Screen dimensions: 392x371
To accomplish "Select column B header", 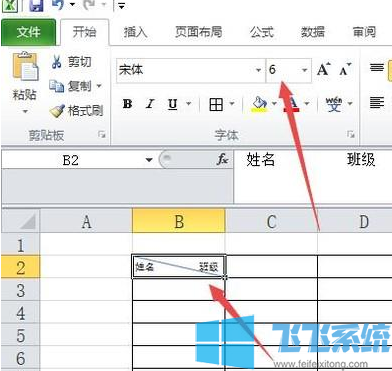I will click(179, 221).
